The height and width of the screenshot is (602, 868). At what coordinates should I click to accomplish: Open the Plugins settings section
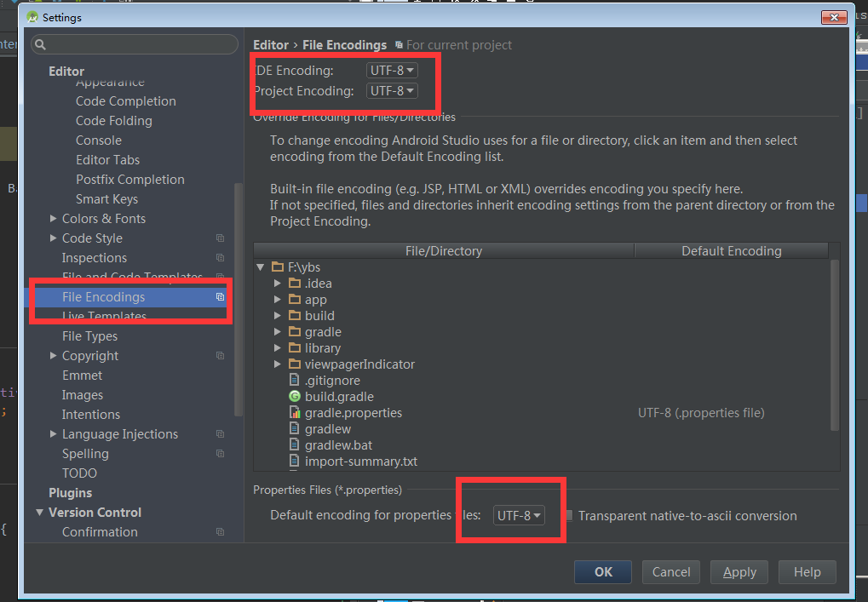[71, 493]
